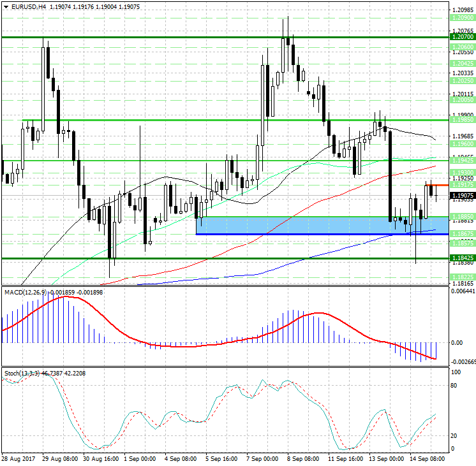Click the dark green level label '1.20700'
The height and width of the screenshot is (466, 476).
(x=463, y=37)
